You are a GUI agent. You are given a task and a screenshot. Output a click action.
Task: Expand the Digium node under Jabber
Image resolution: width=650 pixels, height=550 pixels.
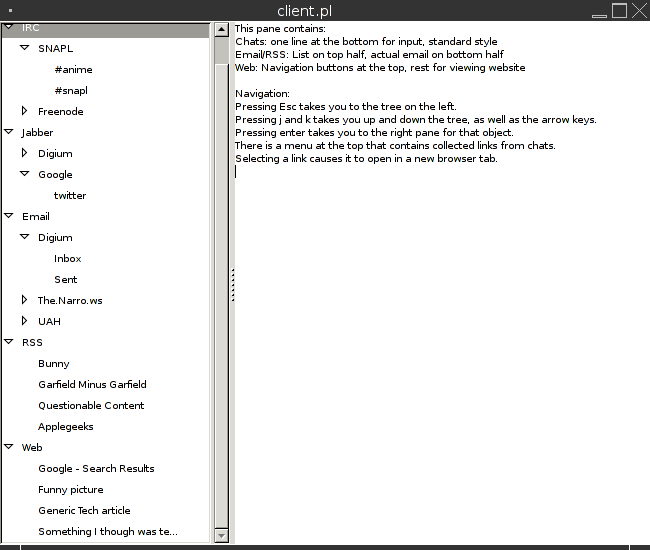click(x=24, y=153)
